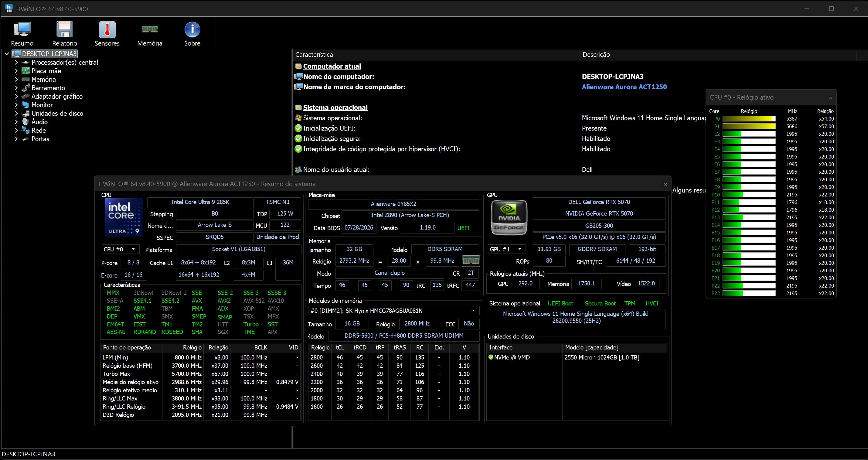Click the Sobre info icon
Screen dimensions: 868x460
point(192,30)
